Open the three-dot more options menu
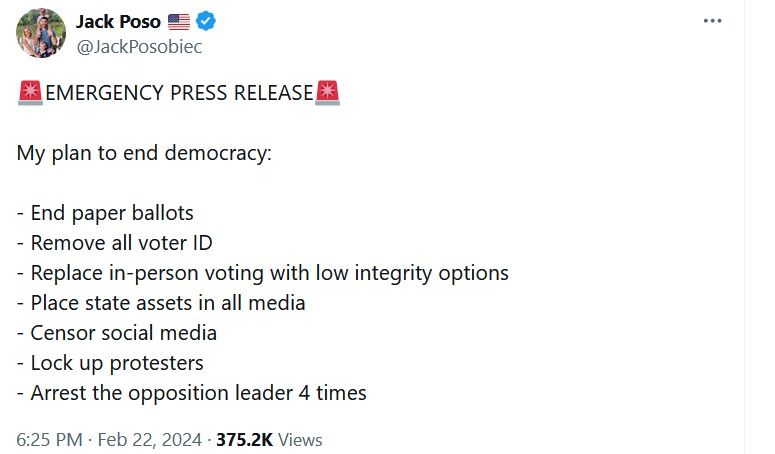 click(712, 22)
